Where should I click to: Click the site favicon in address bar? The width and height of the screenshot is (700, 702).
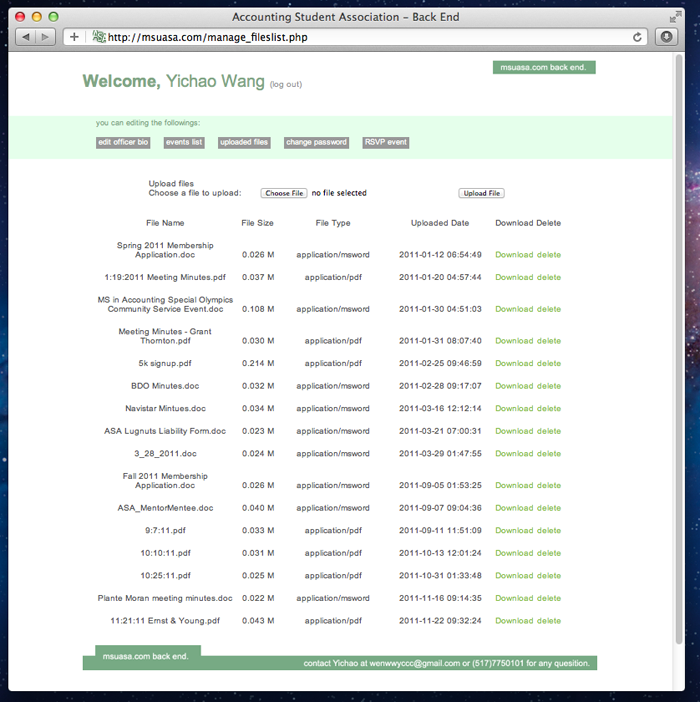pyautogui.click(x=99, y=37)
